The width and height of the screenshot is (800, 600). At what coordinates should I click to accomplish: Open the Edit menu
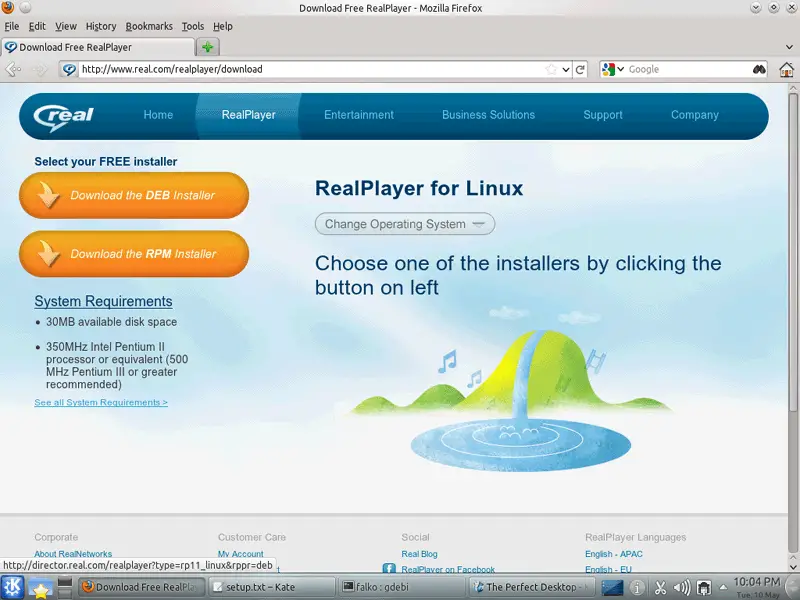coord(37,26)
